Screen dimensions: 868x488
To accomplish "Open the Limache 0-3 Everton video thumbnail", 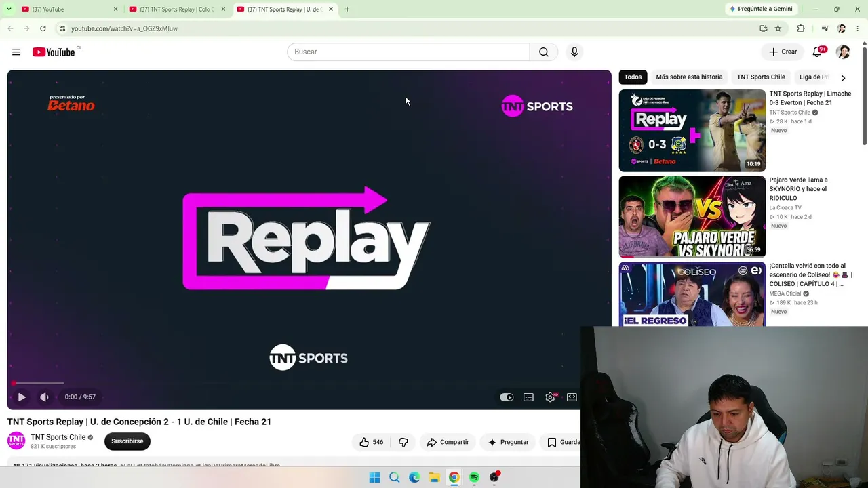I will click(692, 131).
